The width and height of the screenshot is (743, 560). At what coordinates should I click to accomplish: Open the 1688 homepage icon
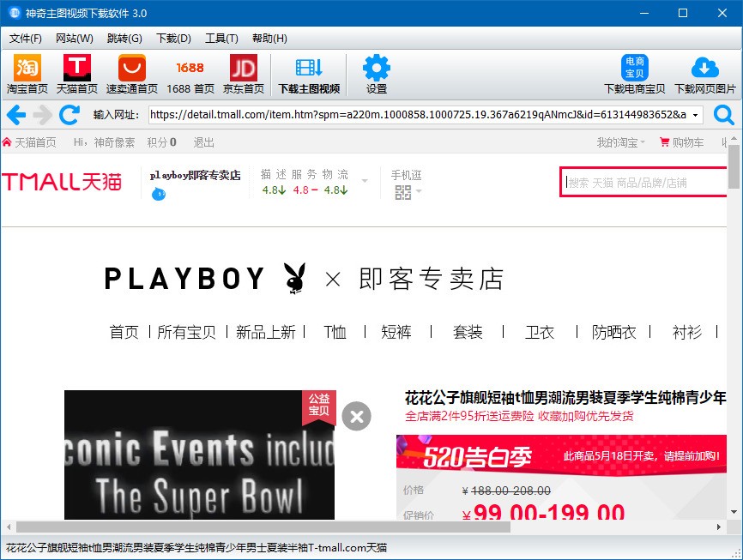pyautogui.click(x=190, y=69)
